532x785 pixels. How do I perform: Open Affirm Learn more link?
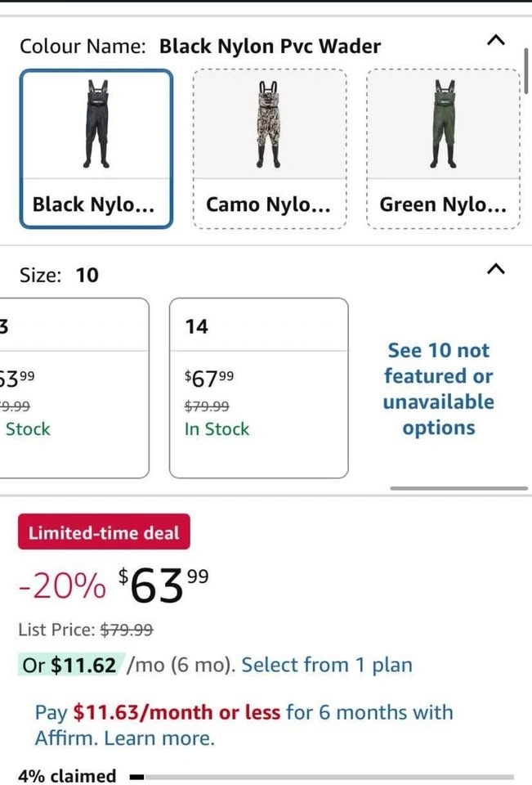(x=159, y=738)
